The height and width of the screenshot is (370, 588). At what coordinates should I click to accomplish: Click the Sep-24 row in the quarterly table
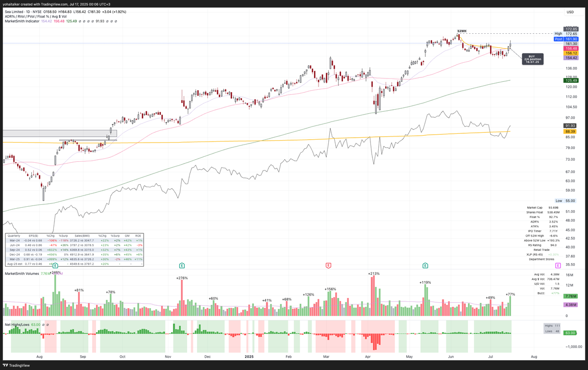click(74, 250)
